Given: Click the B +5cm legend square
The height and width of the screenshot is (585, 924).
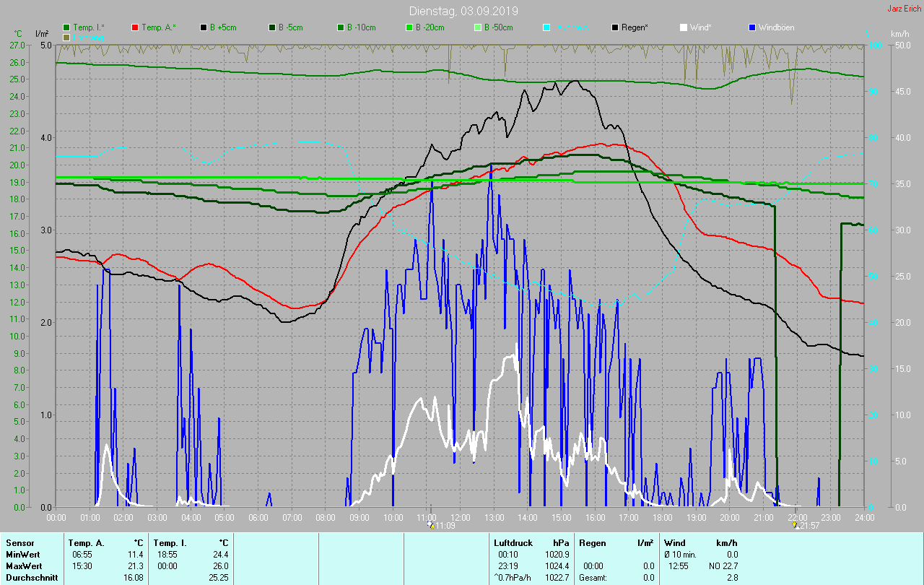Looking at the screenshot, I should point(204,27).
